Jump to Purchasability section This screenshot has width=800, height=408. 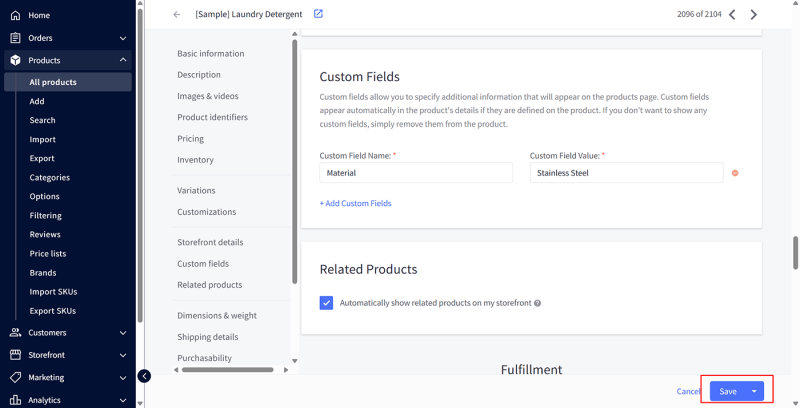(x=204, y=358)
